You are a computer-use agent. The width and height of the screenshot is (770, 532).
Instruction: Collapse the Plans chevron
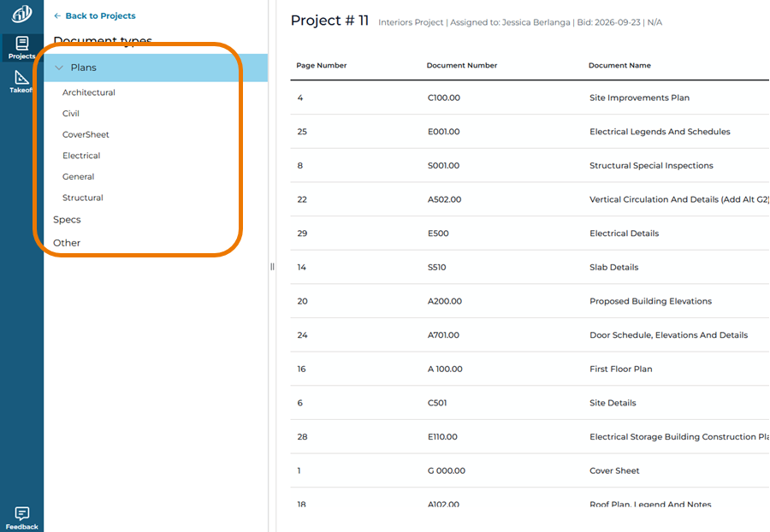59,68
